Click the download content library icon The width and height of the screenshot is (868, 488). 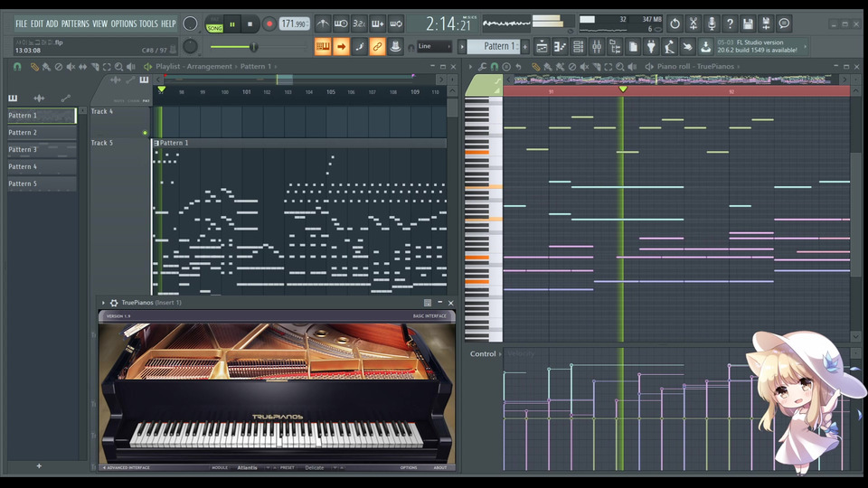[706, 47]
